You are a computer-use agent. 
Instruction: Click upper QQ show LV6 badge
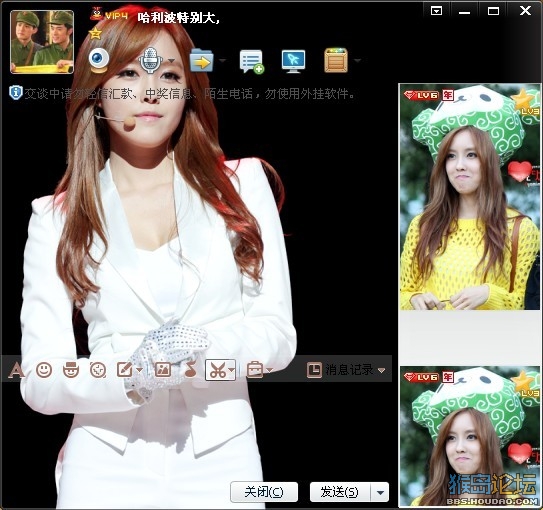click(x=421, y=95)
